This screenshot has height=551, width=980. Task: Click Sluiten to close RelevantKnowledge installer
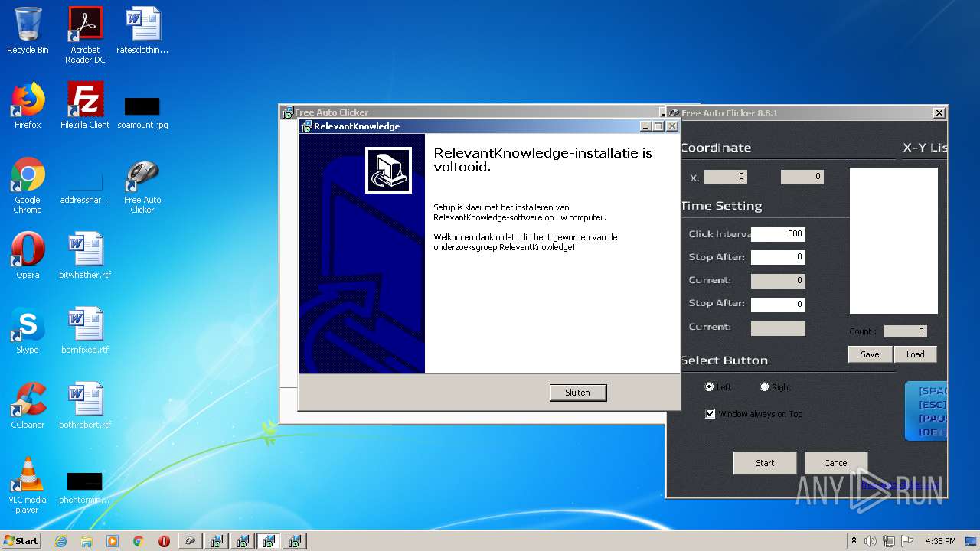578,393
